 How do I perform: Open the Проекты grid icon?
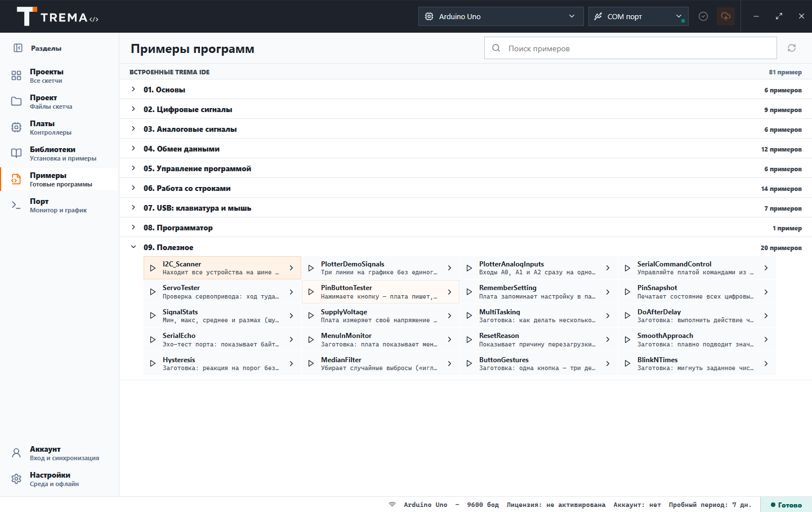(16, 75)
